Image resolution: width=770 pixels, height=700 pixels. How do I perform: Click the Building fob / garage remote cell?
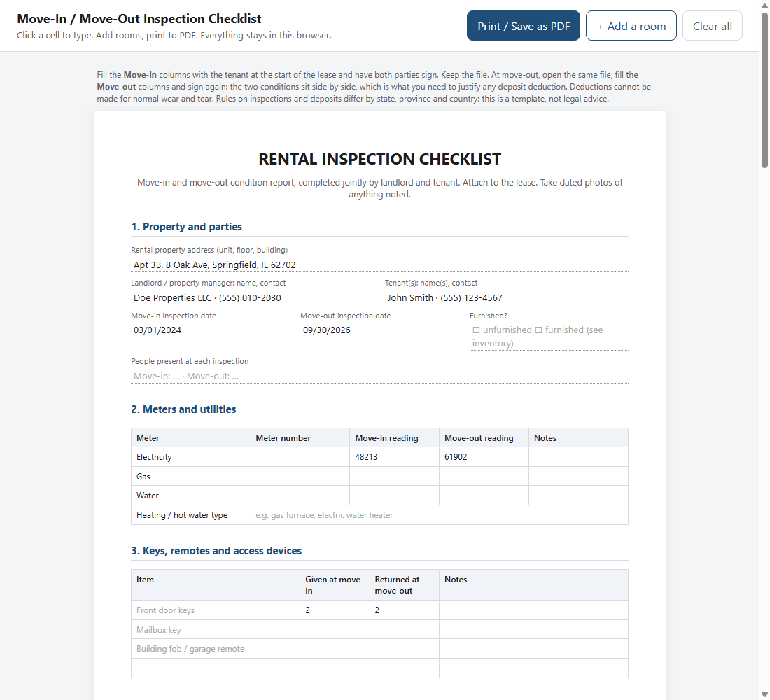click(215, 648)
